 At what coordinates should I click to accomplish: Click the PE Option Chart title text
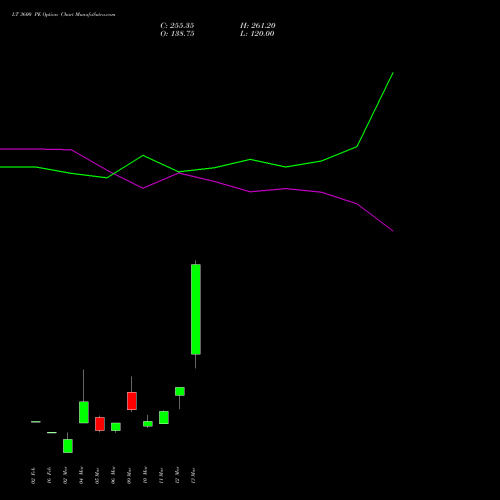(63, 14)
